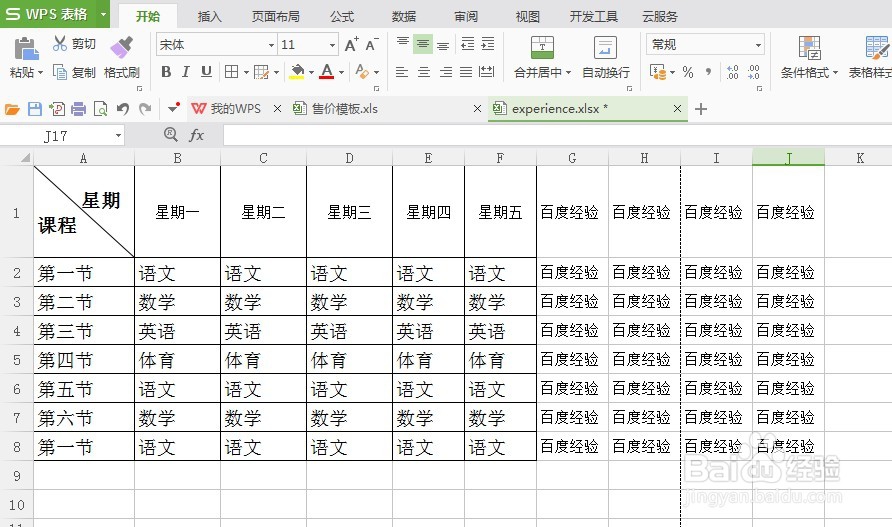The image size is (892, 527).
Task: Click the Cut (剪切) scissors button
Action: [74, 44]
